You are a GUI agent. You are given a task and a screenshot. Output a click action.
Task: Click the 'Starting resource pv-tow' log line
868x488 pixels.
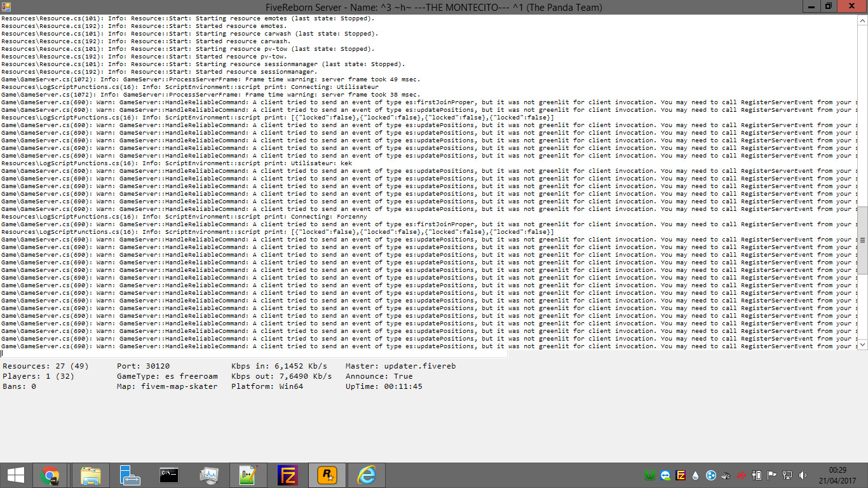[188, 49]
